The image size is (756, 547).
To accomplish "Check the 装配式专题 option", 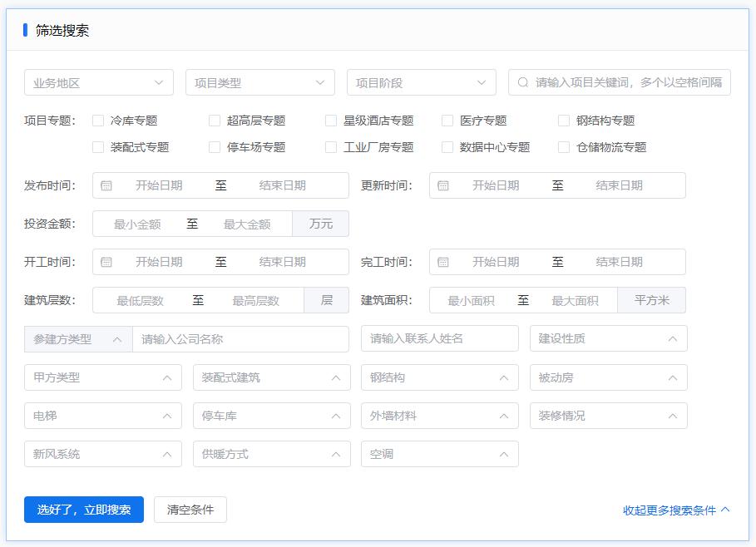I will [97, 146].
